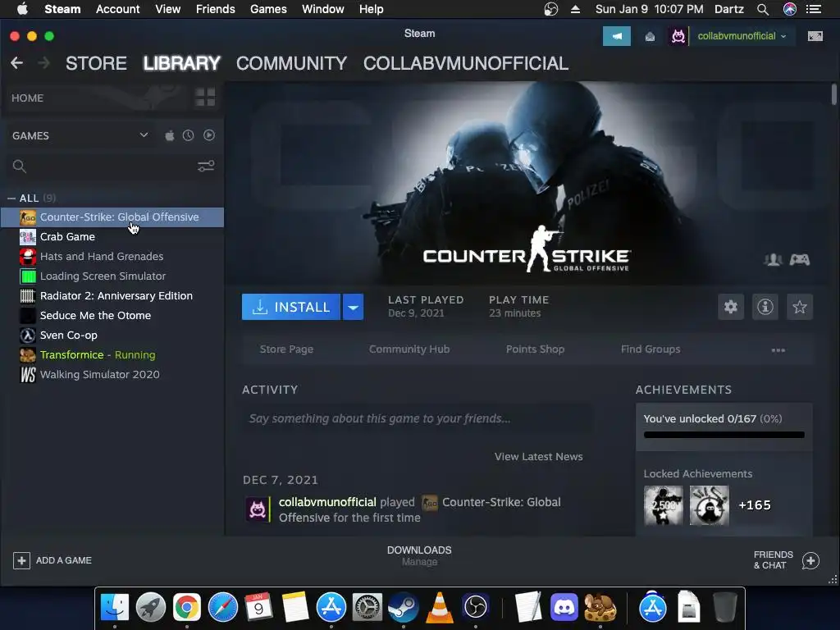840x630 pixels.
Task: Enter Big Picture mode via header icon
Action: (815, 36)
